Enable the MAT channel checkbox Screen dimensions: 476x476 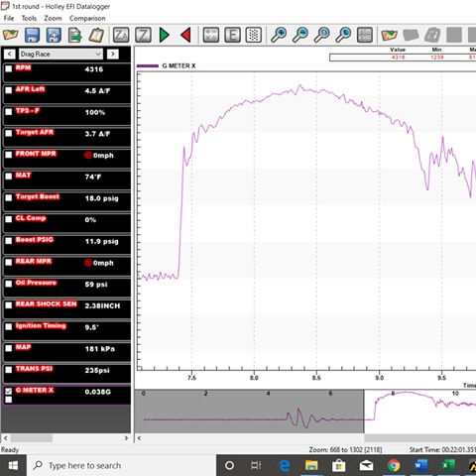[x=9, y=176]
